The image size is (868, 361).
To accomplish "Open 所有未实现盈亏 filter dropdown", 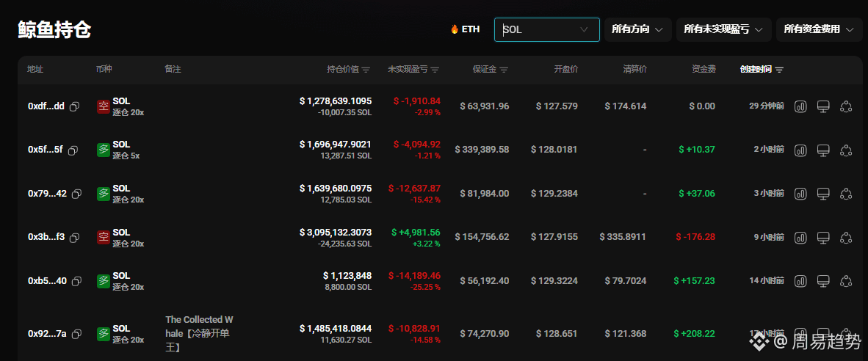I will [723, 29].
